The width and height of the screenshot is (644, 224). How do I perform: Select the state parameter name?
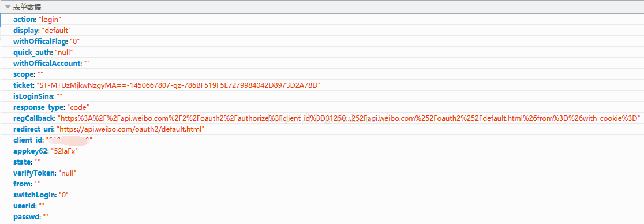click(22, 162)
